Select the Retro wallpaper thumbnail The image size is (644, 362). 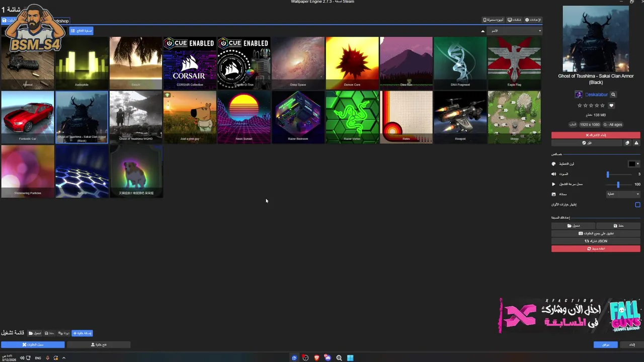(406, 117)
